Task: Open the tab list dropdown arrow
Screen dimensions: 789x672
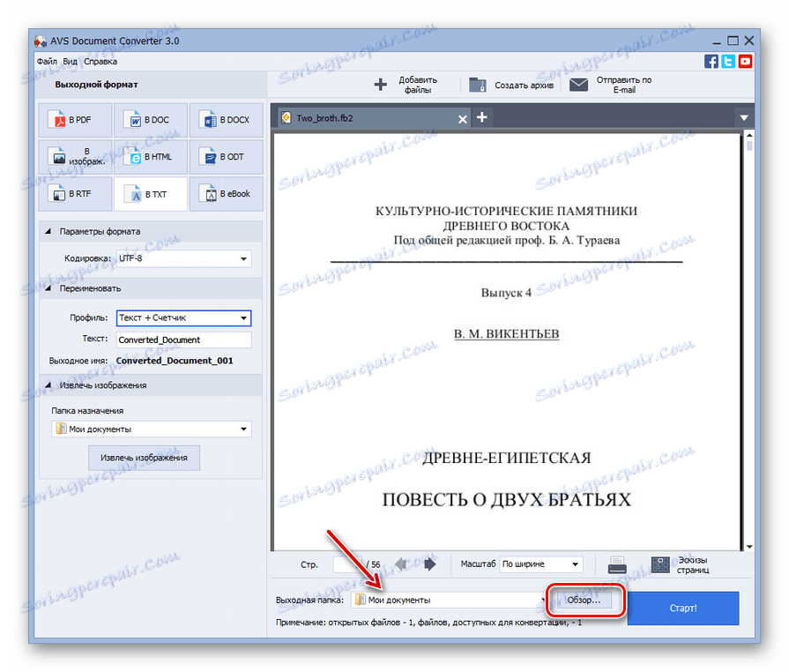Action: tap(744, 118)
